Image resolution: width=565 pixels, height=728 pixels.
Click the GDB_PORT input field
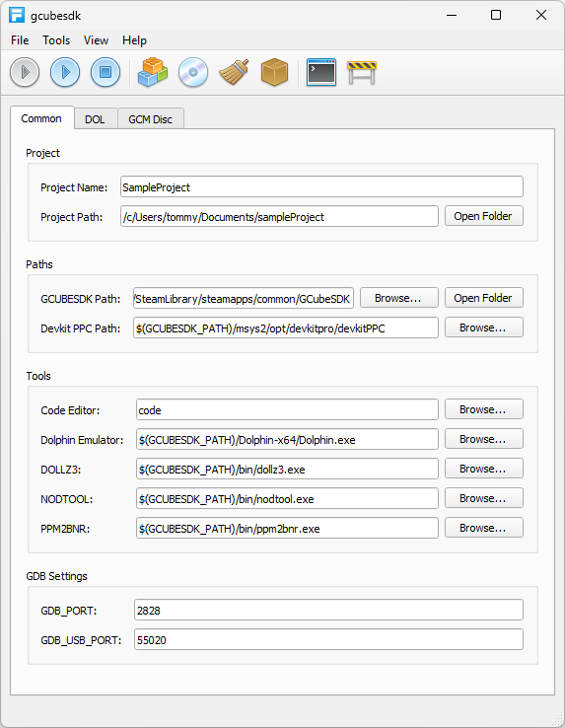point(328,610)
